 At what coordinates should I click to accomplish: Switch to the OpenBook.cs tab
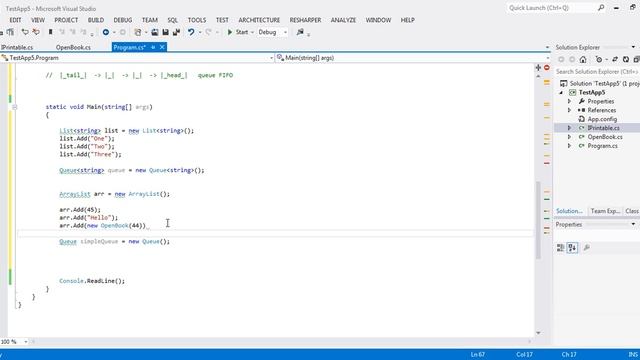click(x=73, y=47)
